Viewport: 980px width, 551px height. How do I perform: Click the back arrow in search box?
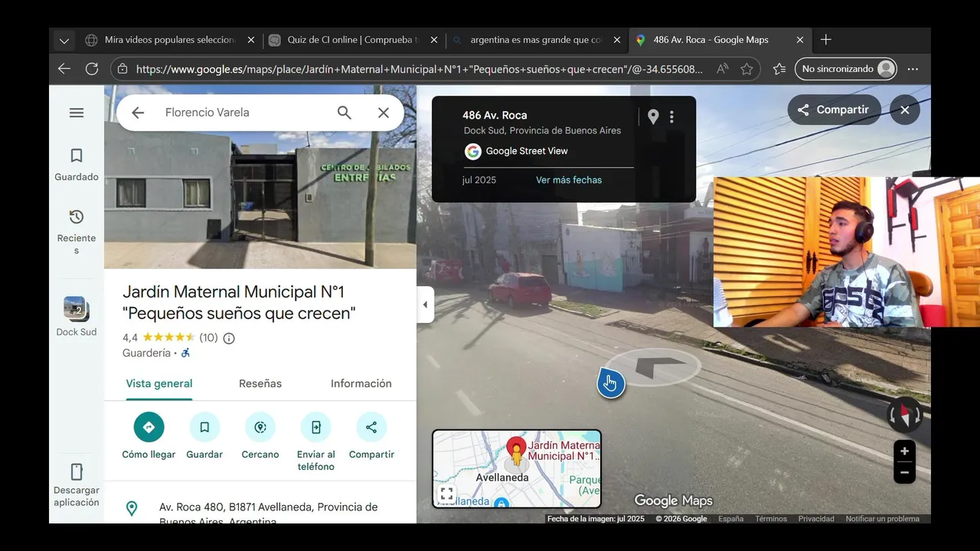pyautogui.click(x=138, y=112)
